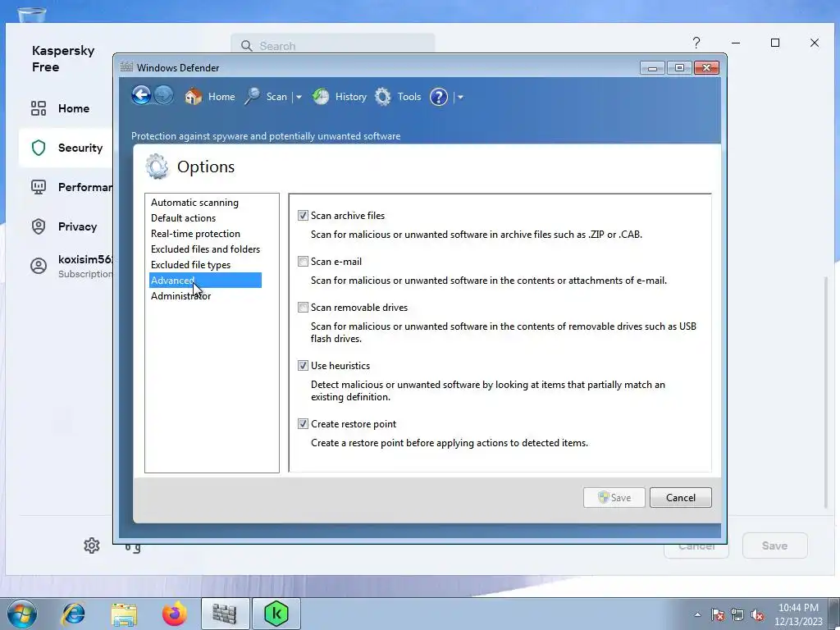
Task: Maximize the Kaspersky window
Action: 774,43
